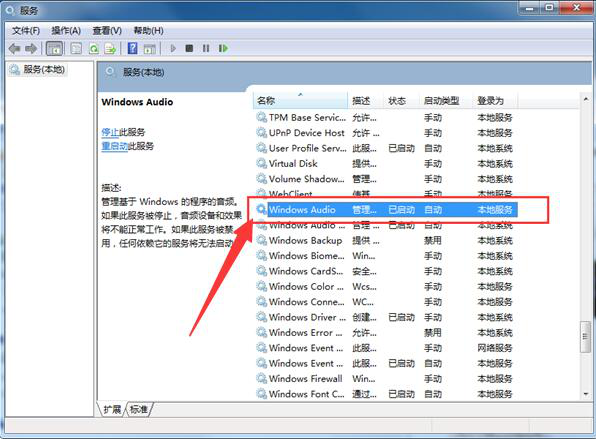Minimize the 服务 window
The width and height of the screenshot is (596, 439).
tap(530, 7)
